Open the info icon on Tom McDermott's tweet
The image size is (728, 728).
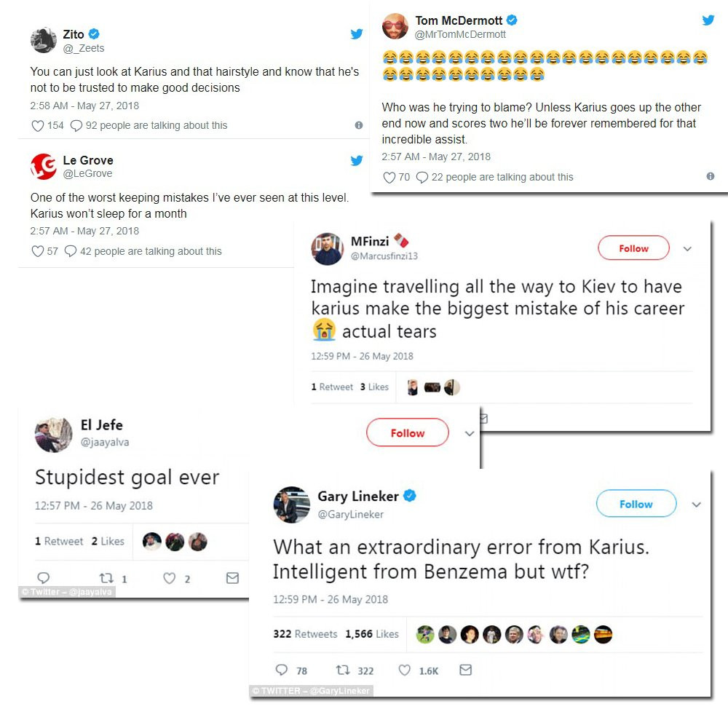711,176
